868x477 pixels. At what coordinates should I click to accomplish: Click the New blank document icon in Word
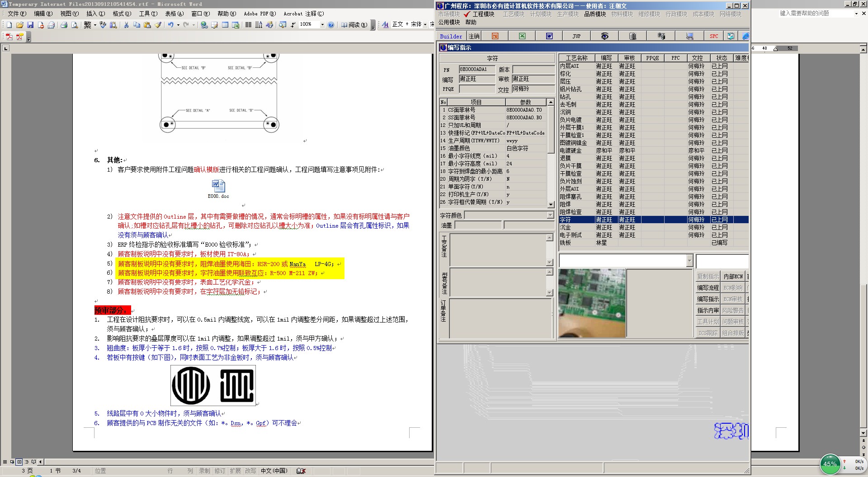[9, 25]
